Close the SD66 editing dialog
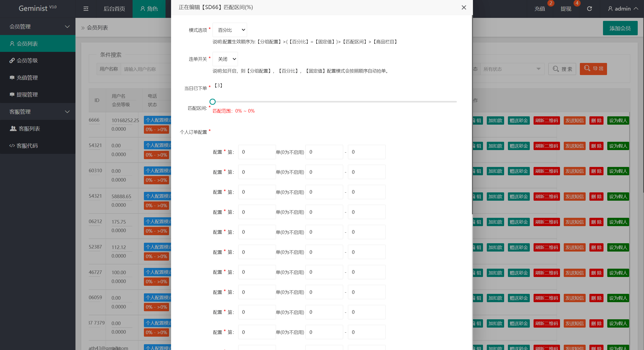The image size is (644, 350). click(464, 8)
